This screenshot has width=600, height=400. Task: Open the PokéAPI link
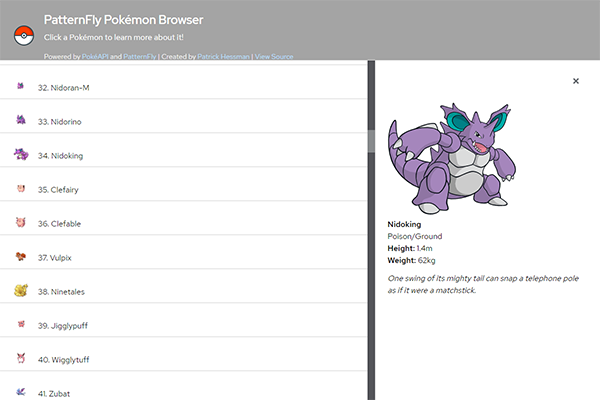pos(94,57)
